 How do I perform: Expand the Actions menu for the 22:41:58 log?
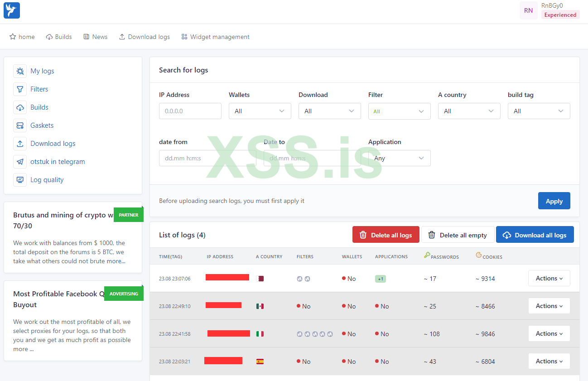[x=549, y=333]
